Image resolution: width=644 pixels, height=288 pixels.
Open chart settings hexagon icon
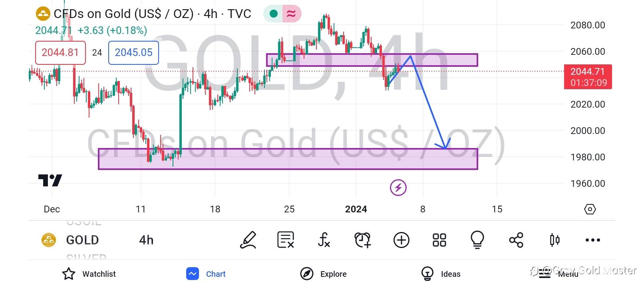(590, 209)
